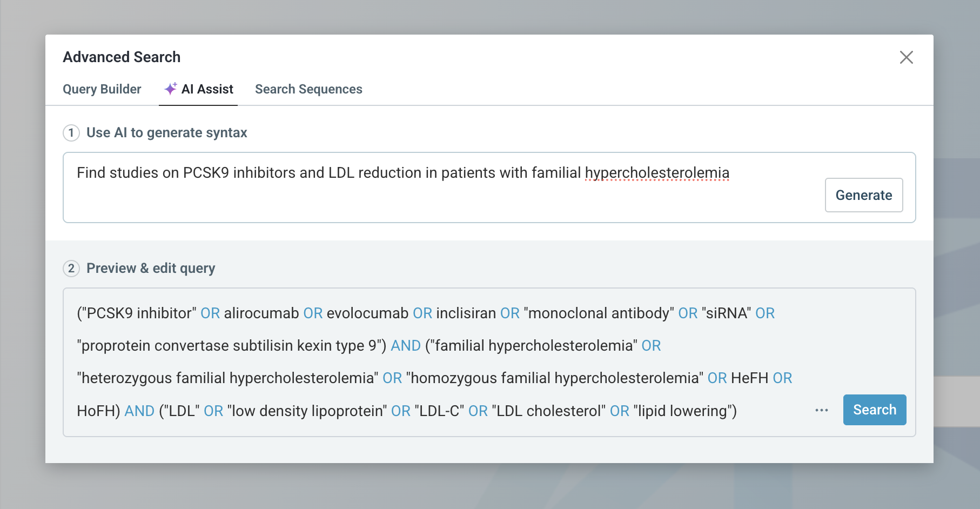Place cursor on alirocumab in query
Viewport: 980px width, 509px height.
coord(261,313)
